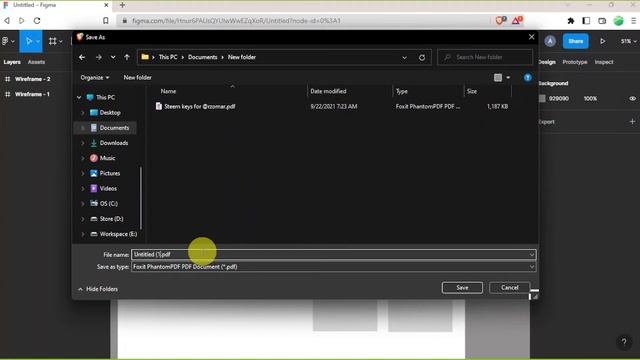Open a new browser tab
640x360 pixels.
click(x=122, y=5)
